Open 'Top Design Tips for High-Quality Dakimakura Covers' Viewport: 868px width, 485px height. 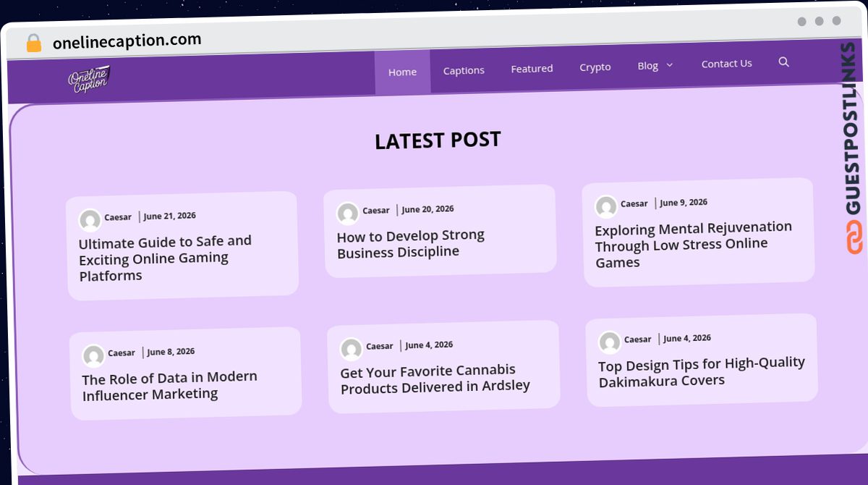click(x=702, y=372)
